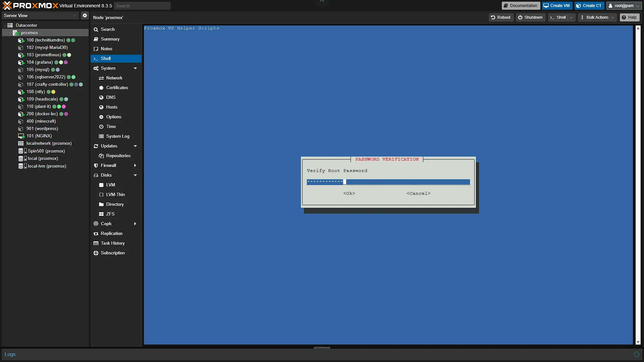This screenshot has width=644, height=362.
Task: Open the Notes panel
Action: click(116, 49)
